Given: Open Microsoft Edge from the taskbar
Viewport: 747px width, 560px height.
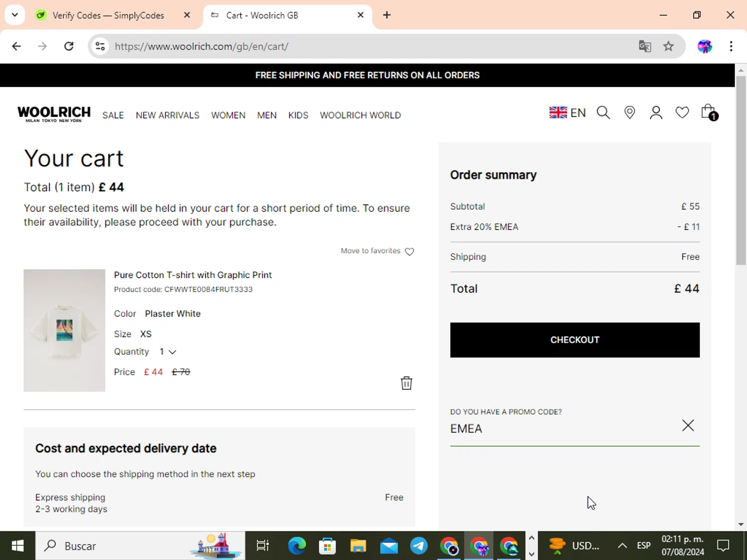Looking at the screenshot, I should pos(297,546).
